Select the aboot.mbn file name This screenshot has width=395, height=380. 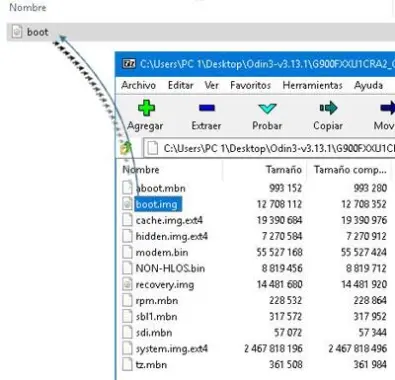pyautogui.click(x=160, y=188)
